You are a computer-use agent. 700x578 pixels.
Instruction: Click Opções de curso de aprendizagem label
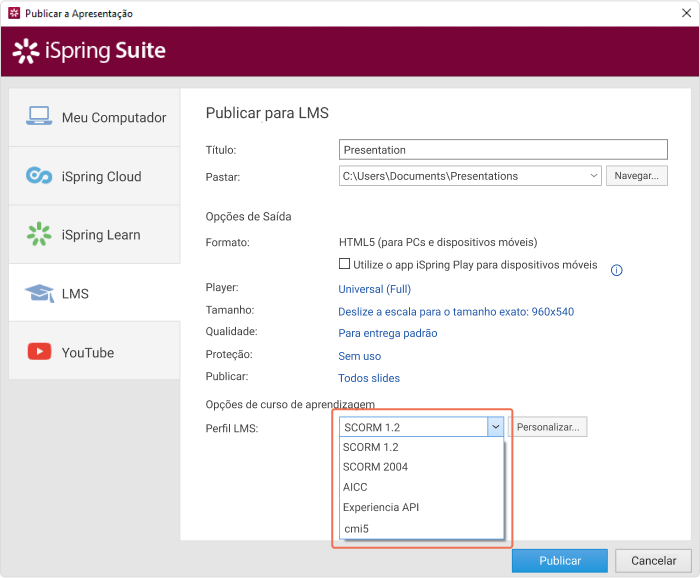pyautogui.click(x=290, y=404)
